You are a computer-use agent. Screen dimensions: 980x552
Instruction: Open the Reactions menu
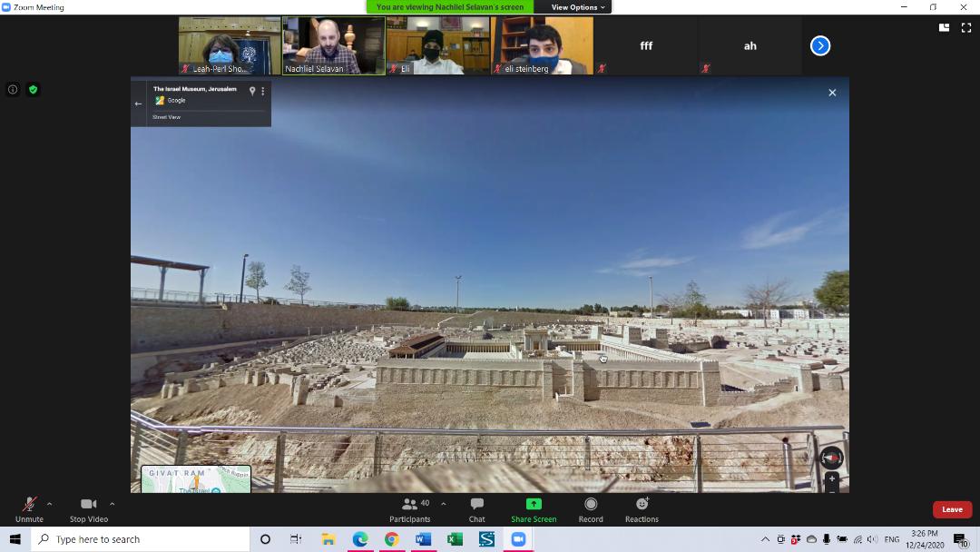pyautogui.click(x=642, y=508)
